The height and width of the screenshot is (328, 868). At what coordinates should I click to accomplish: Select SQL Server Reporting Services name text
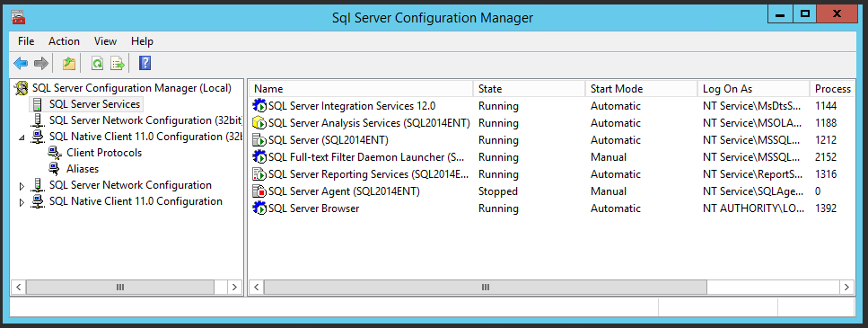369,174
